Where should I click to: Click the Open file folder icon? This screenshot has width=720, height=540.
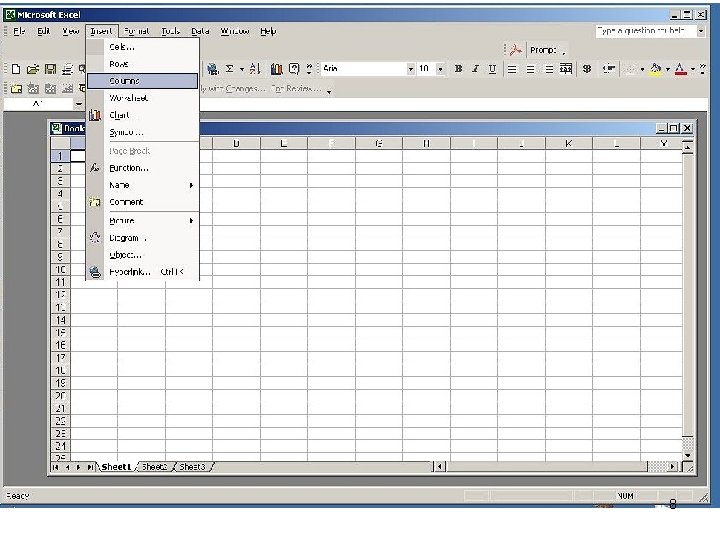tap(33, 69)
